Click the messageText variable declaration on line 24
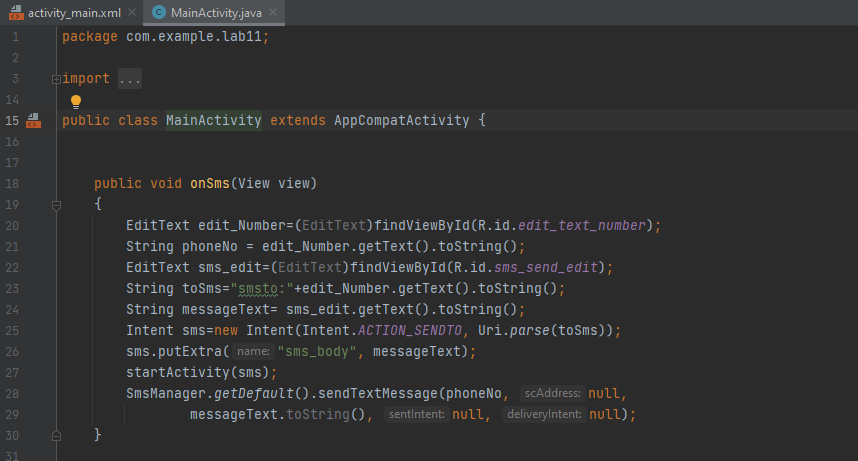The height and width of the screenshot is (461, 858). pyautogui.click(x=225, y=309)
